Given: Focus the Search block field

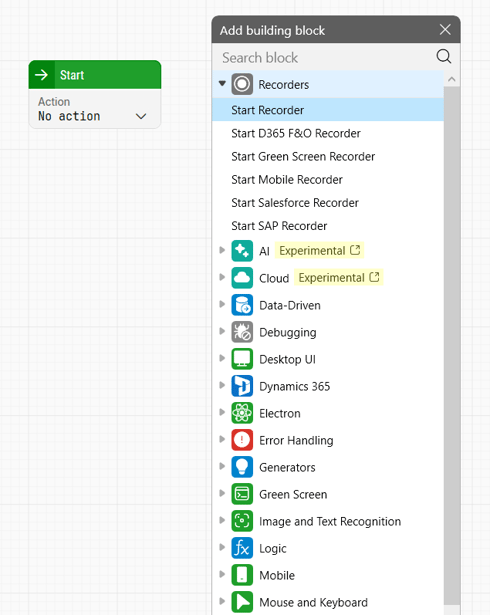Looking at the screenshot, I should (324, 57).
